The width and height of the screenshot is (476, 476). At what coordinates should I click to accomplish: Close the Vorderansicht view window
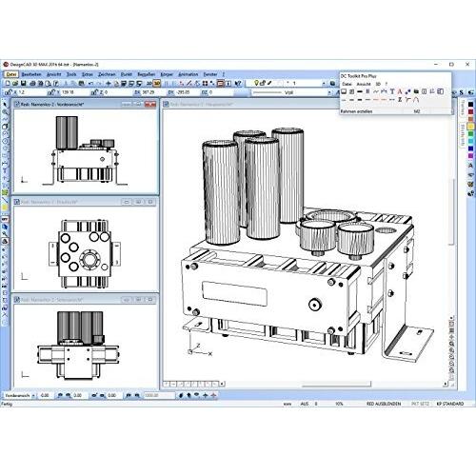pyautogui.click(x=150, y=104)
